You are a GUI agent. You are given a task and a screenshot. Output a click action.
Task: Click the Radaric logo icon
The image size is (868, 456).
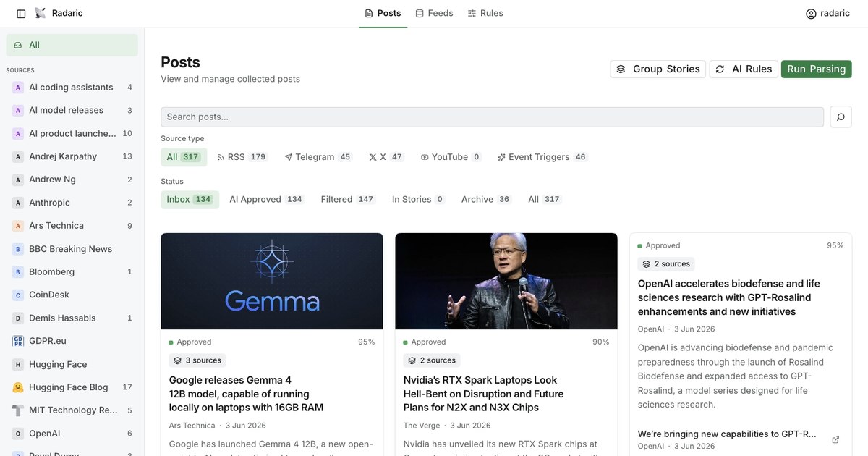(x=40, y=13)
